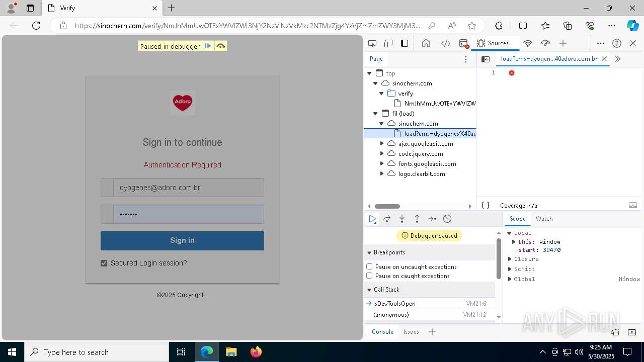Refresh the browser page
The height and width of the screenshot is (362, 644).
[36, 26]
